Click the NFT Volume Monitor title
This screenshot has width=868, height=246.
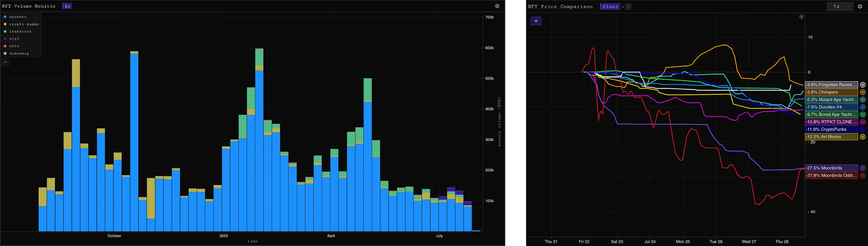click(x=29, y=6)
